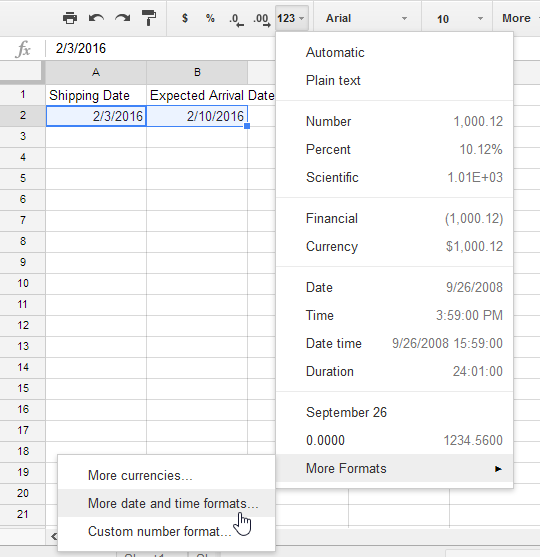Image resolution: width=540 pixels, height=557 pixels.
Task: Choose Plain text format
Action: click(394, 81)
